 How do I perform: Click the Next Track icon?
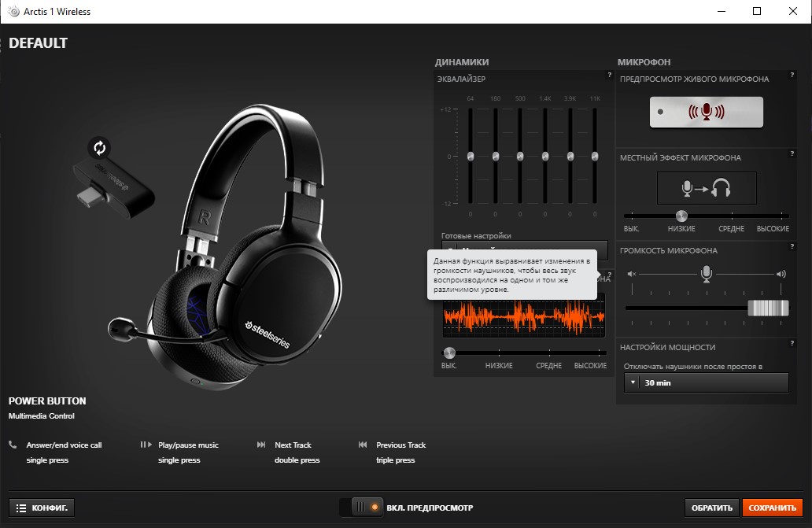(261, 445)
